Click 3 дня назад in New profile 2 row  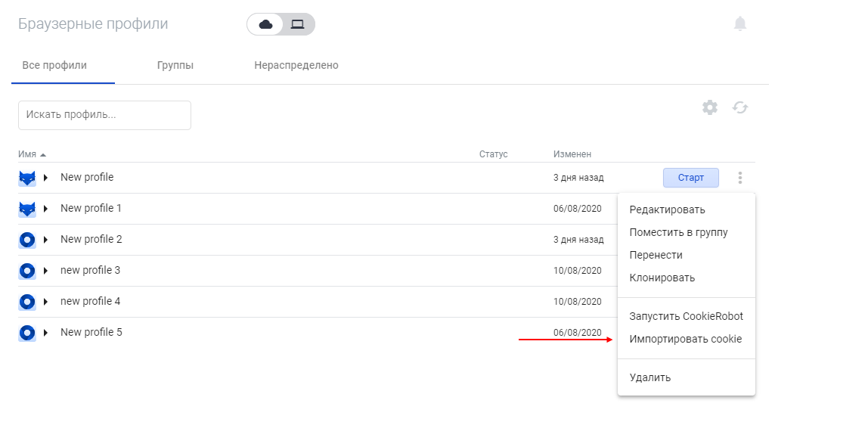tap(578, 240)
